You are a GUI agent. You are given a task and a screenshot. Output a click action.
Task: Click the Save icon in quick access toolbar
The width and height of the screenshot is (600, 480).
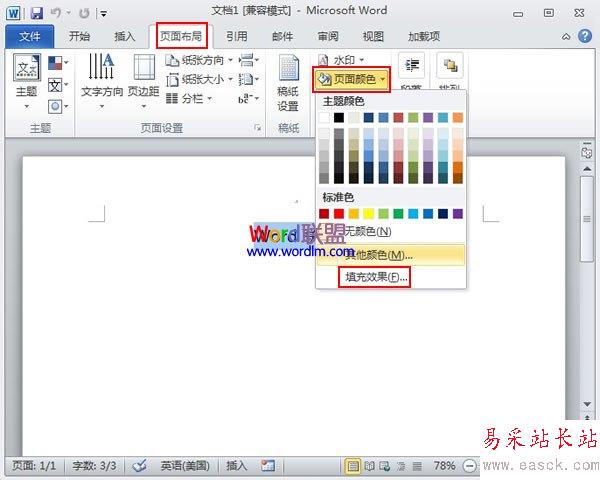tap(37, 13)
